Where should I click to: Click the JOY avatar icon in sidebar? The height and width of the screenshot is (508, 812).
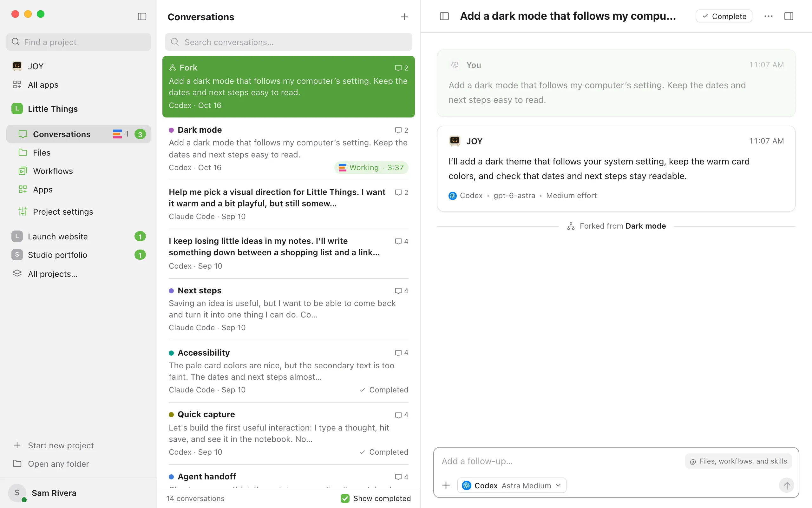(x=17, y=66)
